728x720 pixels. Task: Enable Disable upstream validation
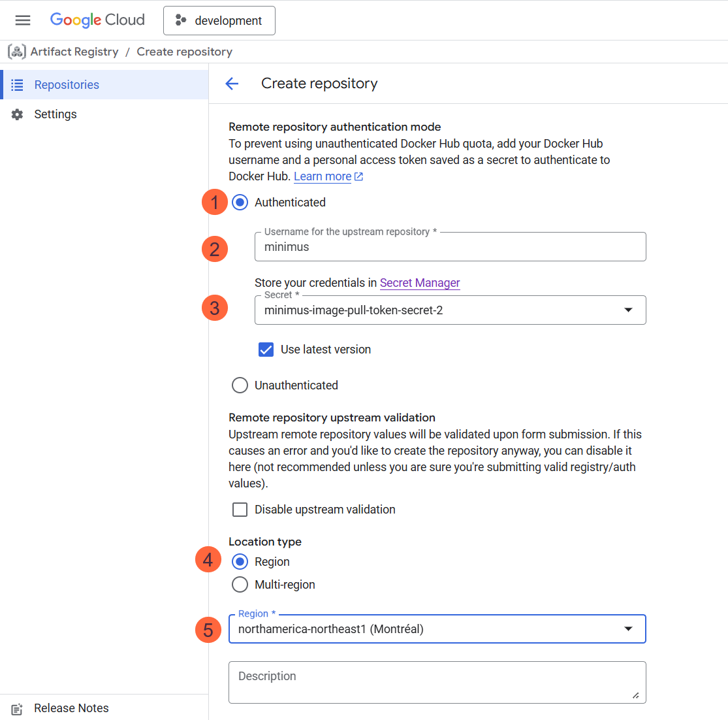tap(240, 509)
